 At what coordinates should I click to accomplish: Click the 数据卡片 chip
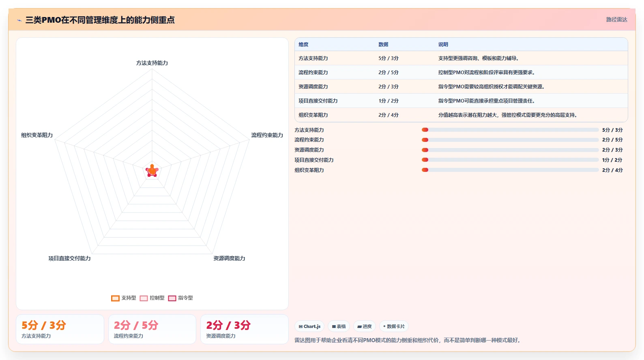coord(394,326)
